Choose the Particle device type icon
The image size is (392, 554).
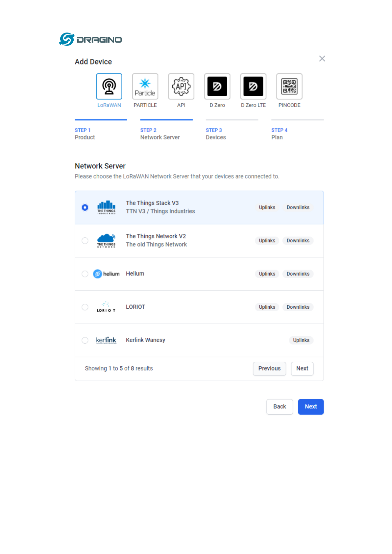(x=145, y=86)
